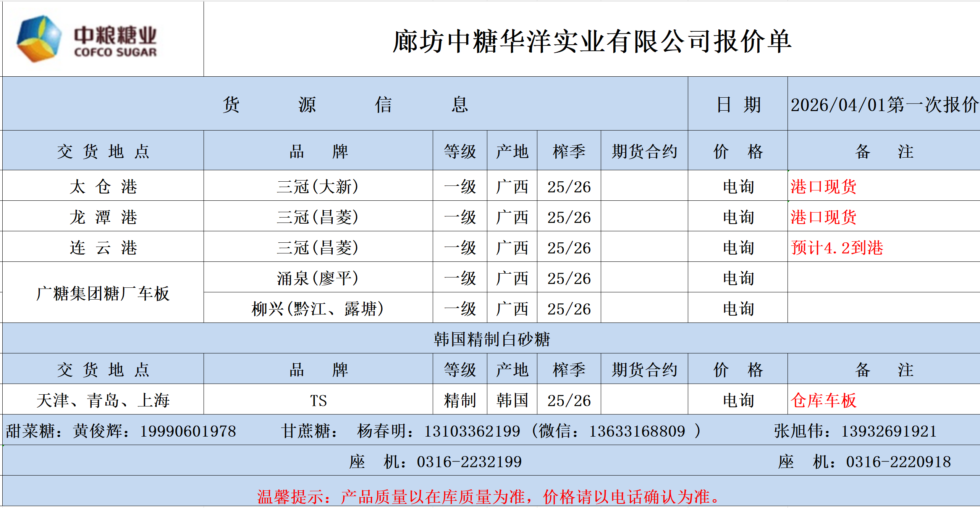Select the 货源信息 header cell
The width and height of the screenshot is (980, 508).
345,104
